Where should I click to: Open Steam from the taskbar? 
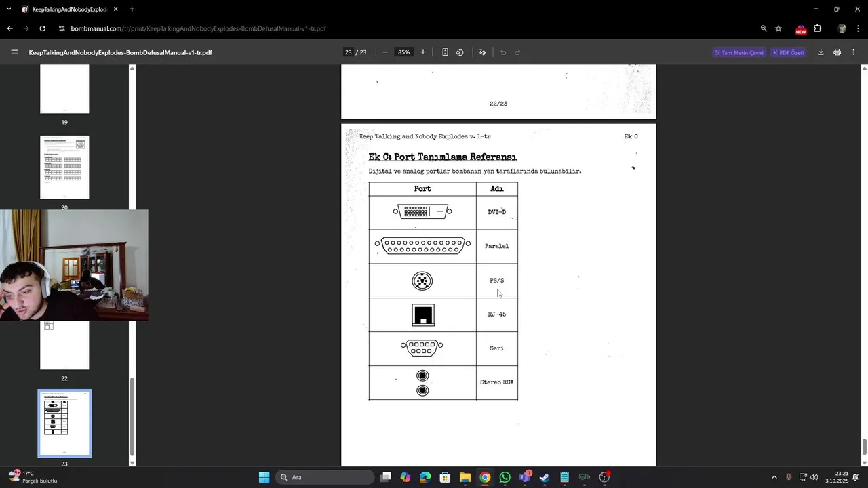545,477
